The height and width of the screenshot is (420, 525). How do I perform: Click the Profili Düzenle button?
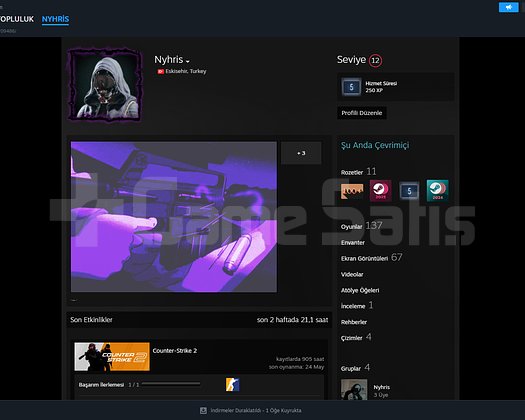[362, 113]
